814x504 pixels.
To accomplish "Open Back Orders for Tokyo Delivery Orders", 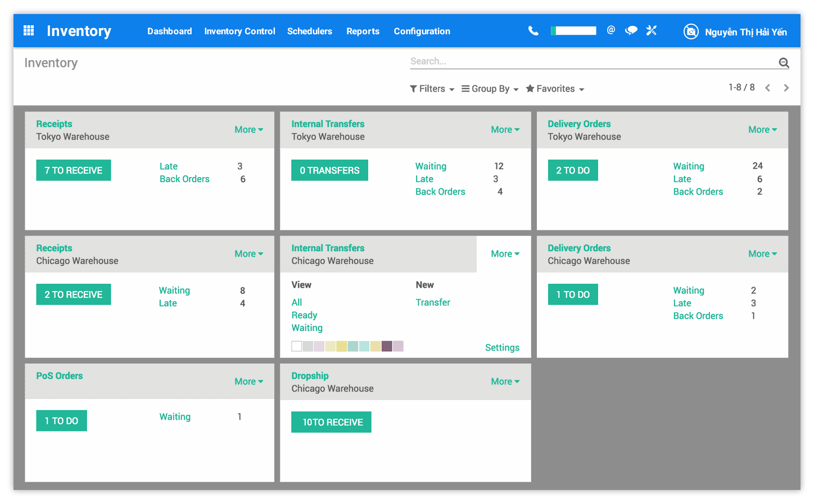I will (x=698, y=191).
